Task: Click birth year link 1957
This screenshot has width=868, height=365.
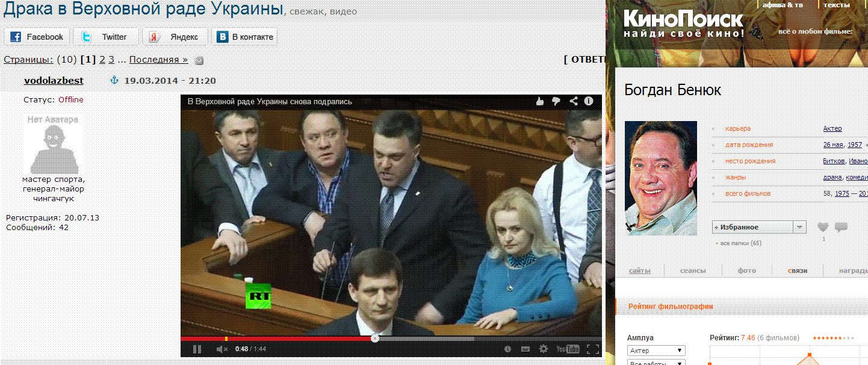Action: [x=855, y=145]
